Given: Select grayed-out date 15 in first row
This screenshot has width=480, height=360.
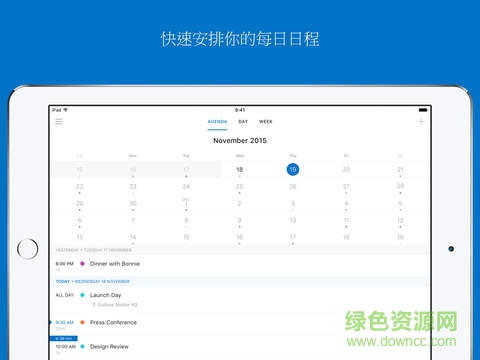Looking at the screenshot, I should point(79,170).
